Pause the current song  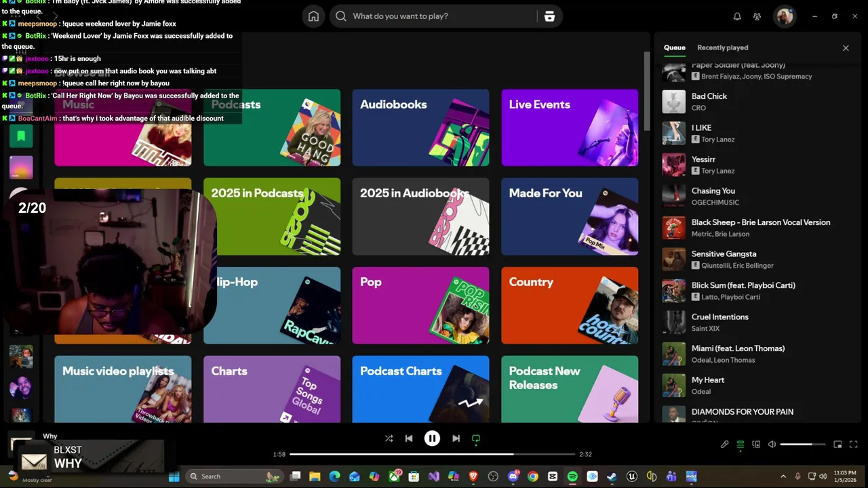[432, 439]
